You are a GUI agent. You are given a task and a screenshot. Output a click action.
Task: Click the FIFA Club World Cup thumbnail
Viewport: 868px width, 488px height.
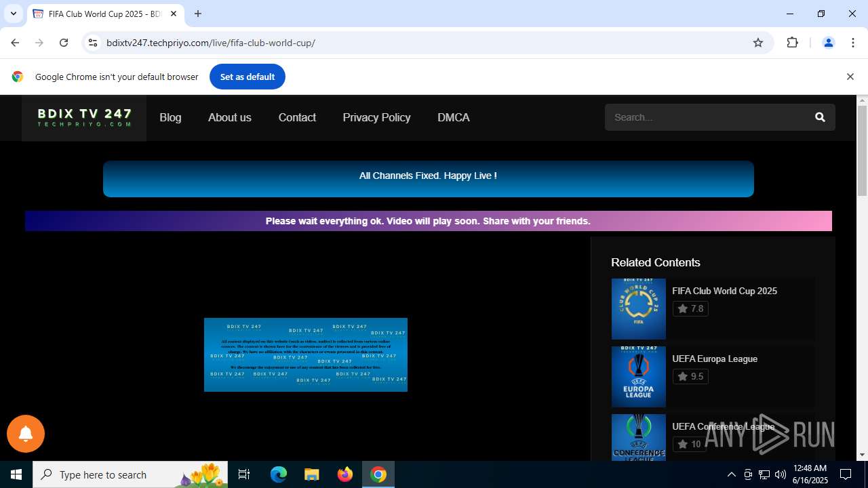[639, 309]
